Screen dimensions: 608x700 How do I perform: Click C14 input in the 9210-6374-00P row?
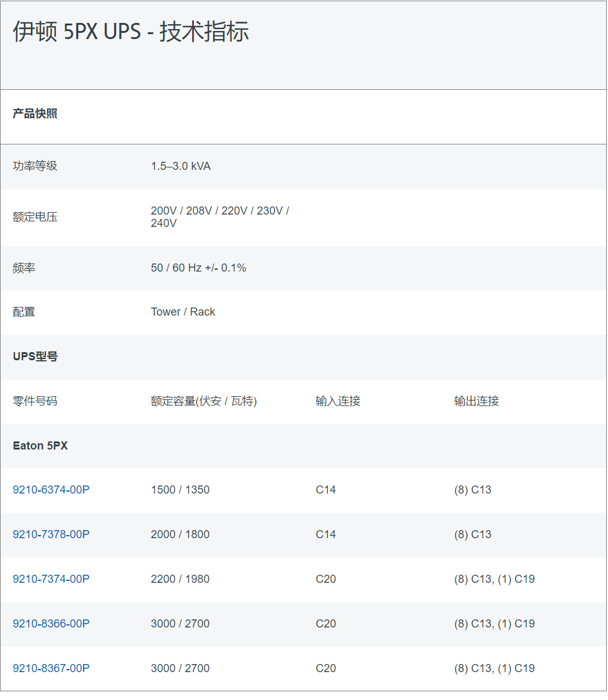click(x=326, y=490)
